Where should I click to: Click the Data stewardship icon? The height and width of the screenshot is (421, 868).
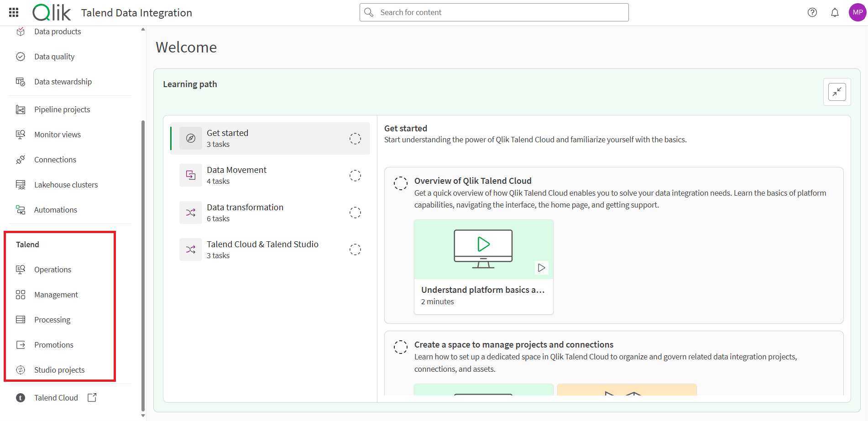(x=21, y=81)
